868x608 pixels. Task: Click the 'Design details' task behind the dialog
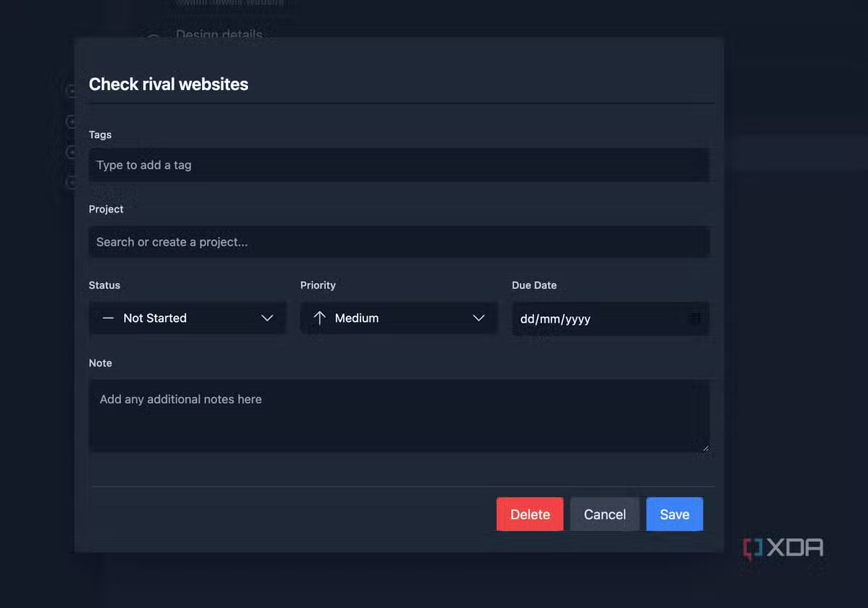click(x=218, y=35)
